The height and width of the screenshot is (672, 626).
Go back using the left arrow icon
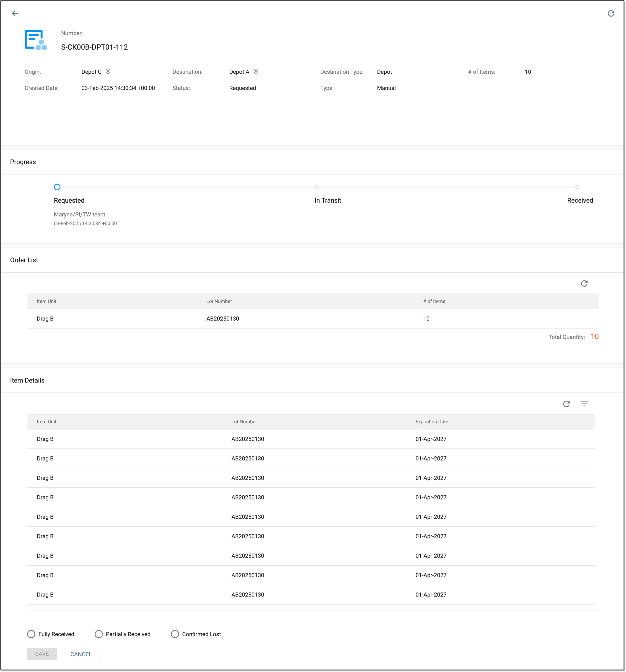pyautogui.click(x=15, y=13)
